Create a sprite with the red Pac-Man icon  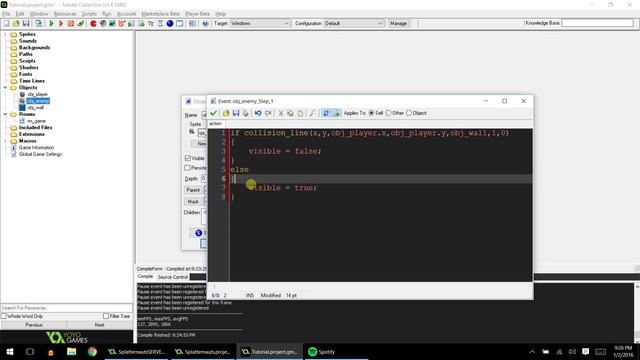pyautogui.click(x=93, y=24)
